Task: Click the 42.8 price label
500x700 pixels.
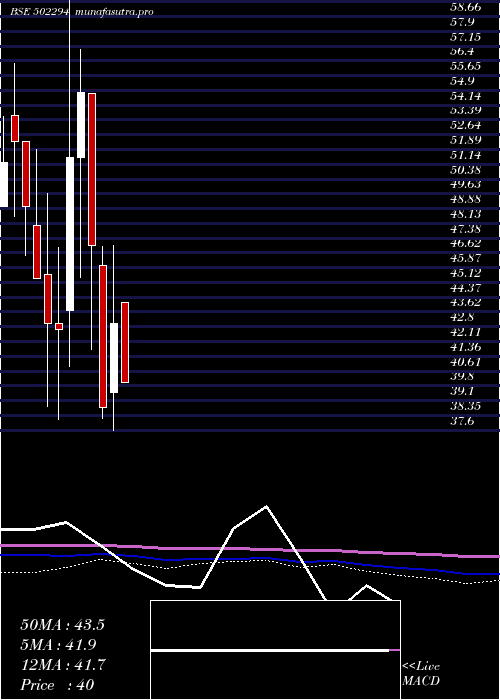Action: [462, 317]
